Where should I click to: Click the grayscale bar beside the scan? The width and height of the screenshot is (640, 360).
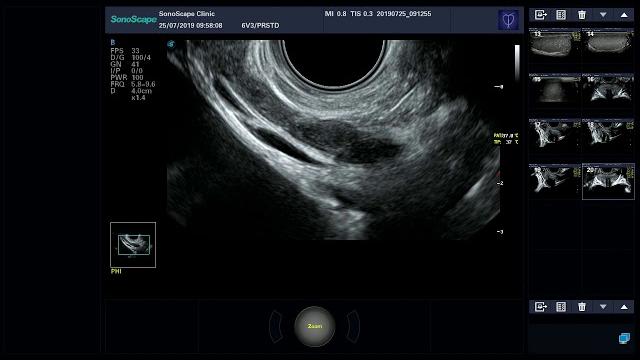(517, 62)
